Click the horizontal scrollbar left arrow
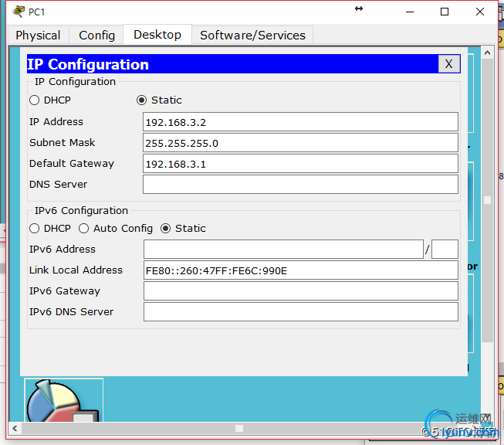 tap(15, 428)
